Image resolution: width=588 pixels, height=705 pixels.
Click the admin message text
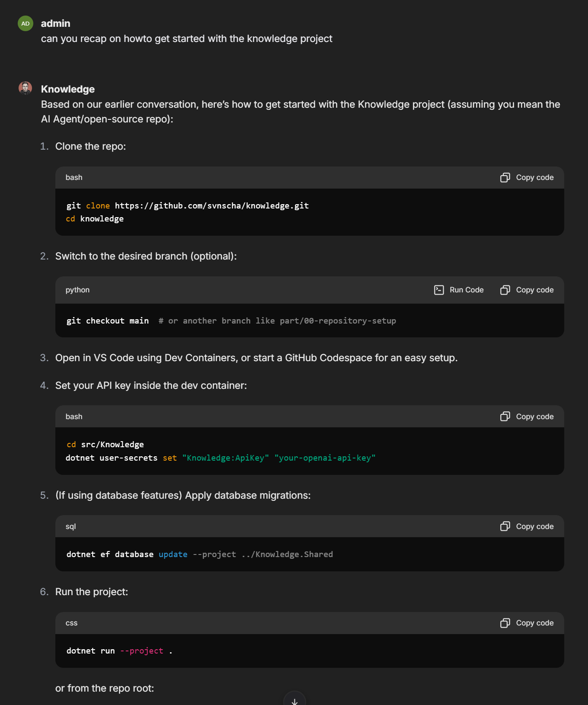point(186,39)
